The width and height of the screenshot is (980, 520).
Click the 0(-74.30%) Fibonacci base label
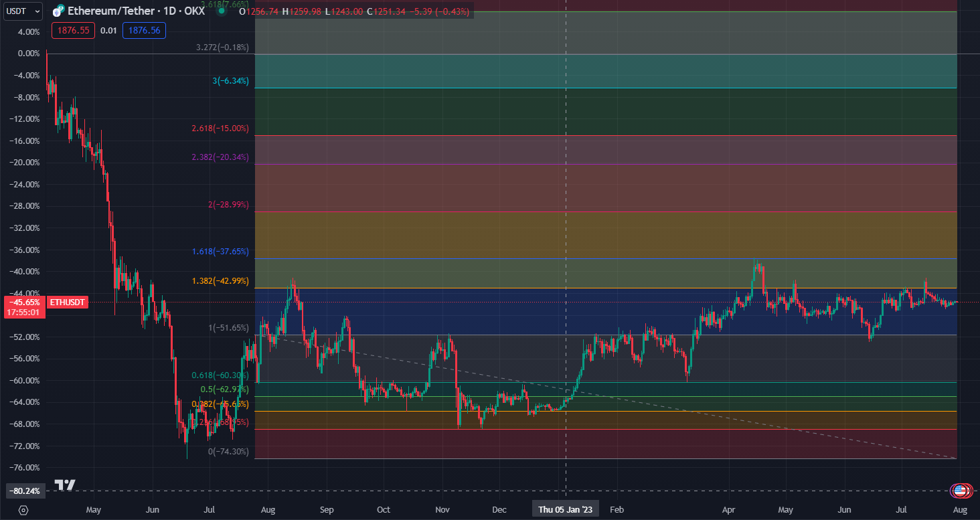pyautogui.click(x=228, y=452)
